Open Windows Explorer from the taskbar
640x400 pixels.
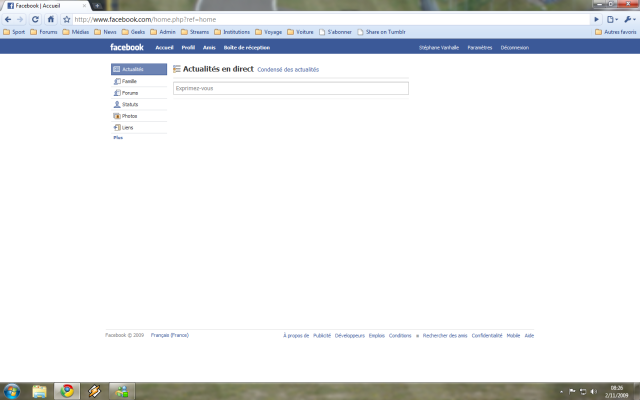click(40, 391)
